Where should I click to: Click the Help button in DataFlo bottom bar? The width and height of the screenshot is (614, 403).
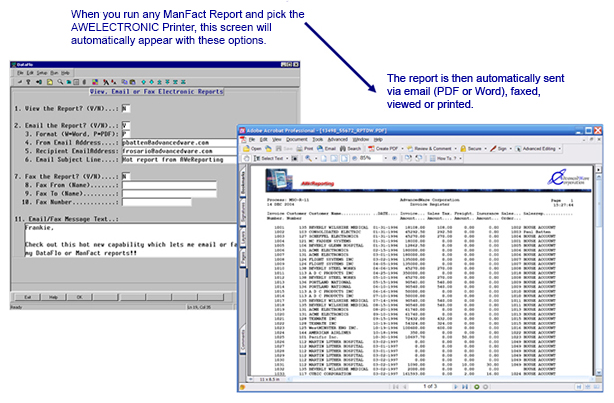(x=53, y=297)
